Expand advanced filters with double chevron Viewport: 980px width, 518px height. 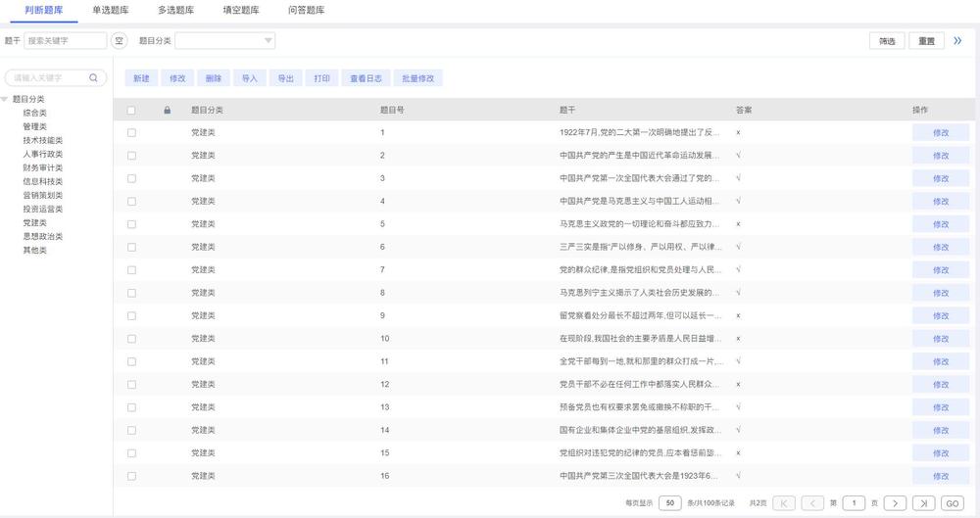(957, 41)
